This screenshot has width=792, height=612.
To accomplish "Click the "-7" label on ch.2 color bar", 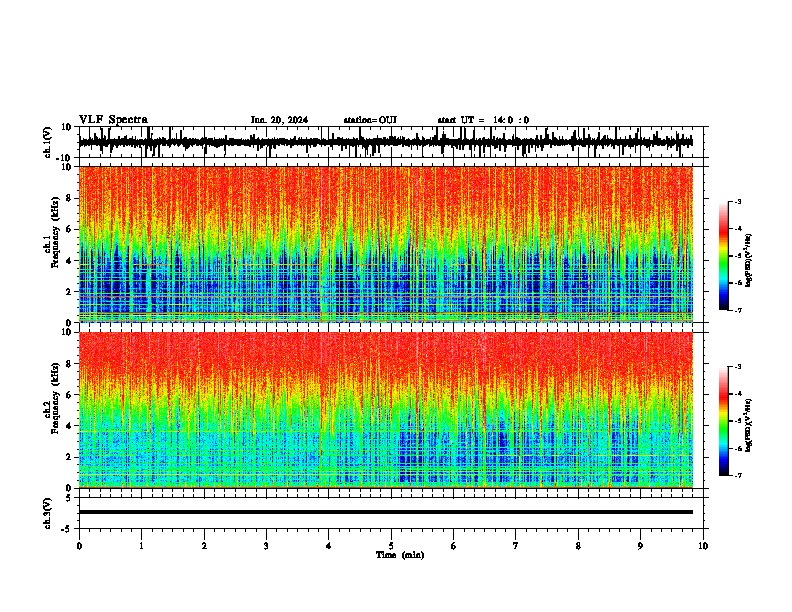I will [738, 476].
